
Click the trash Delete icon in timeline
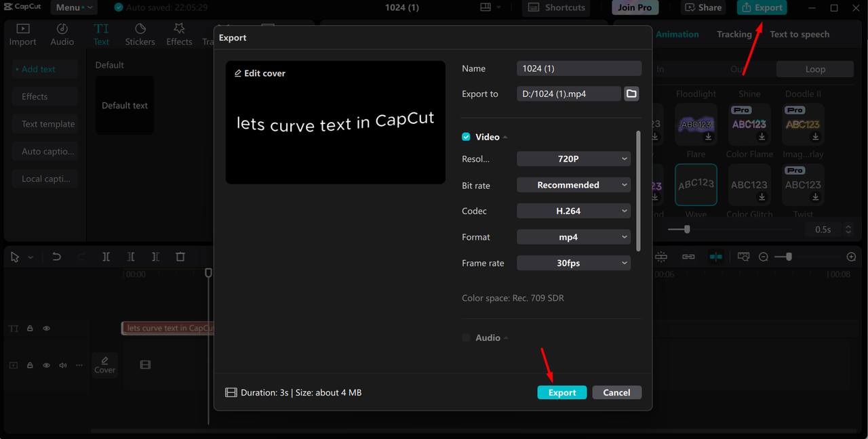click(x=180, y=257)
